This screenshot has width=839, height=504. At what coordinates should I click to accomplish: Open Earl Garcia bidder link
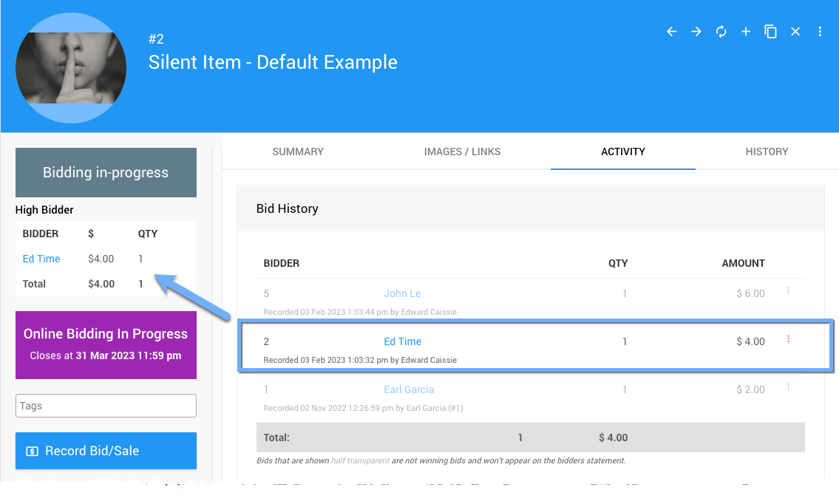pos(409,389)
